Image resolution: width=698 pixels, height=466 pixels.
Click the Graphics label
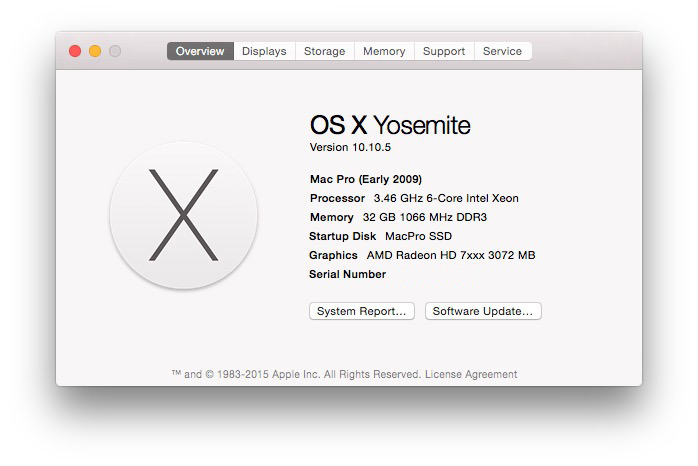coord(333,255)
